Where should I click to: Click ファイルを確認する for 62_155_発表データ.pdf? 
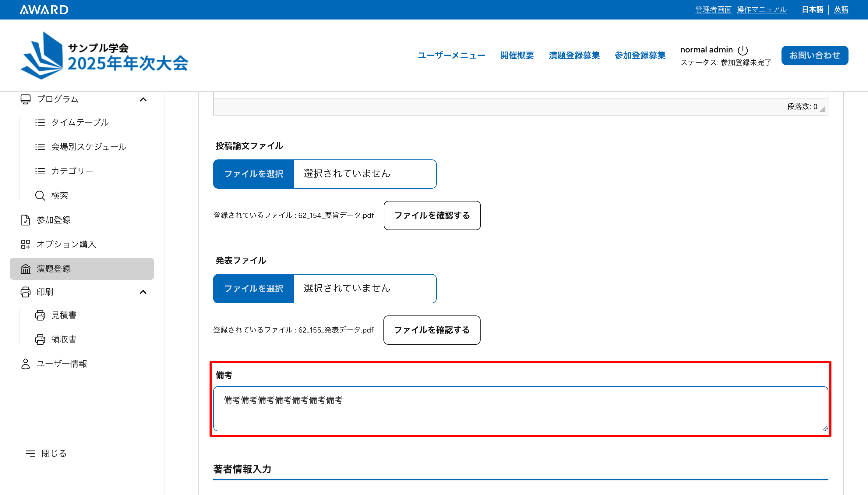tap(432, 330)
